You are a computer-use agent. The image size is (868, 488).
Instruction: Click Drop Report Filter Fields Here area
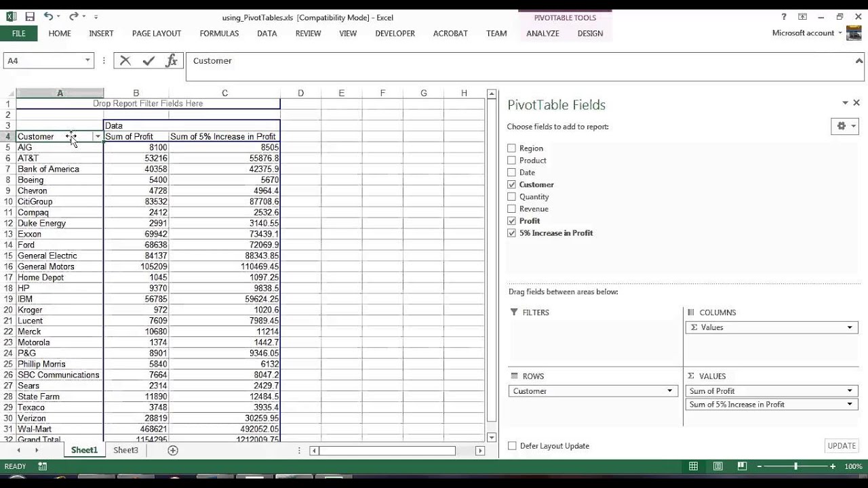pyautogui.click(x=148, y=104)
